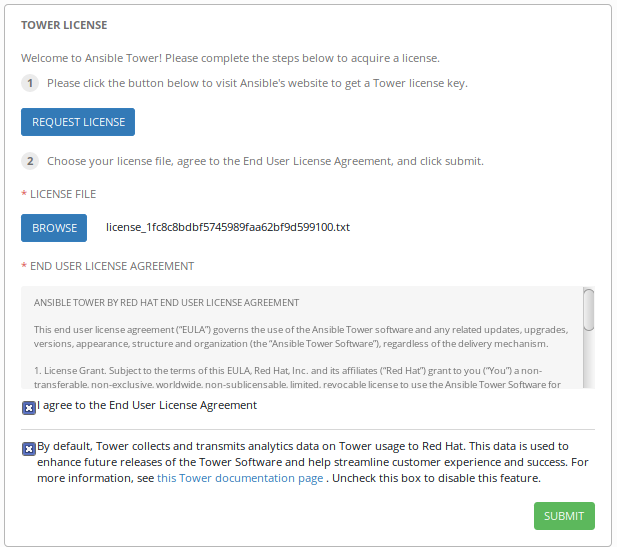The height and width of the screenshot is (547, 617).
Task: Click the step 1 number badge
Action: 30,83
